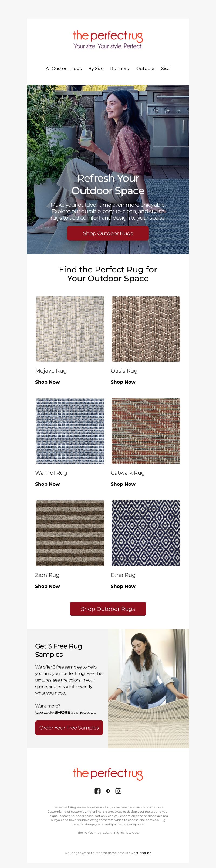Open Shop Now under Catwalk Rug
Image resolution: width=216 pixels, height=868 pixels.
(123, 484)
